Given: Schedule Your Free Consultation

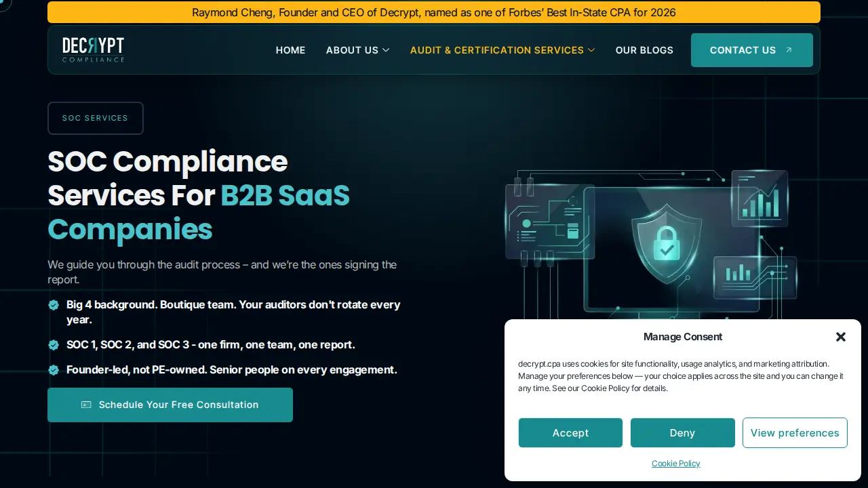Looking at the screenshot, I should [x=170, y=405].
